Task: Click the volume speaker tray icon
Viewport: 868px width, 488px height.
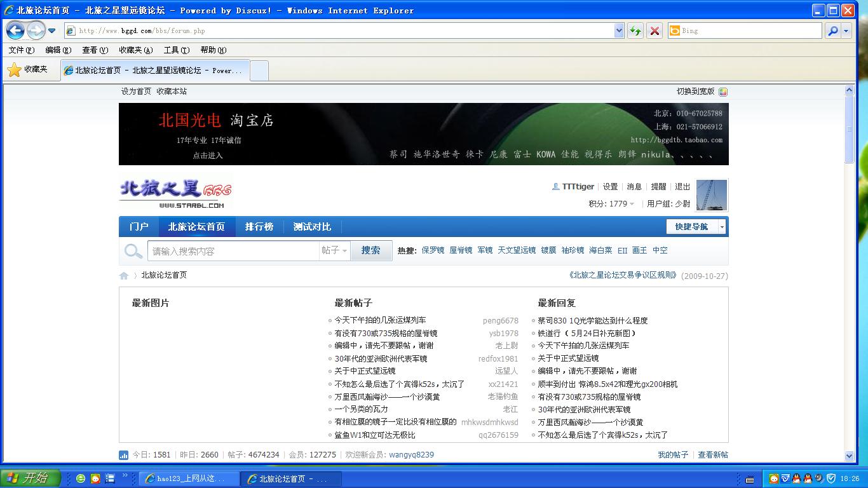Action: (x=819, y=478)
